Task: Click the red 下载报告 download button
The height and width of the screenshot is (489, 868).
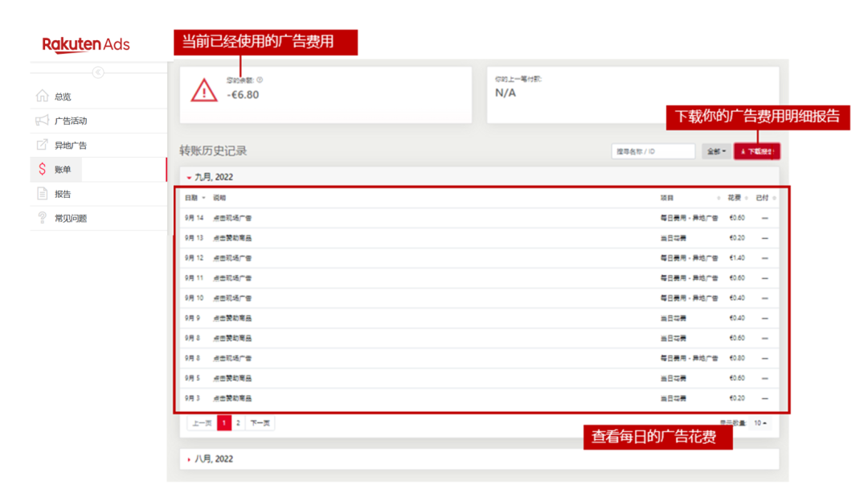Action: pos(757,151)
